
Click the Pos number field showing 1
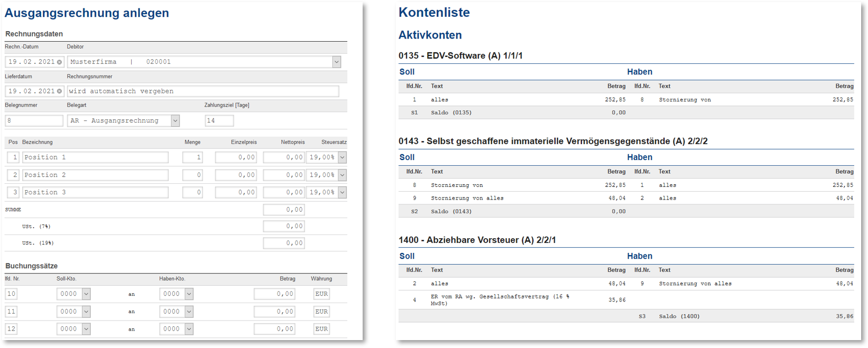coord(13,157)
